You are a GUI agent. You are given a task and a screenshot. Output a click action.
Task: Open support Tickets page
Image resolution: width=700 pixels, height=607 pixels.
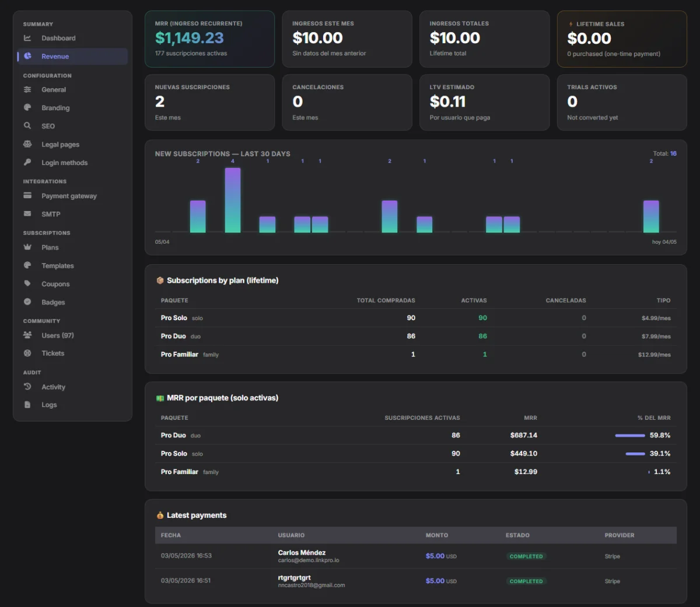pos(72,353)
